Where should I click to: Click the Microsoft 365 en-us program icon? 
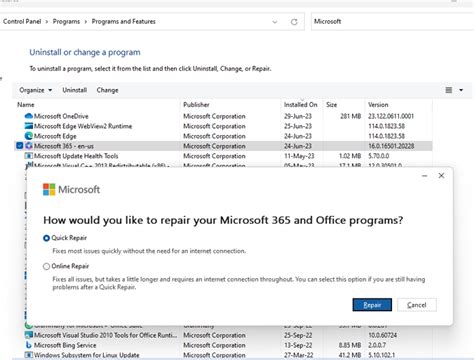pyautogui.click(x=29, y=146)
